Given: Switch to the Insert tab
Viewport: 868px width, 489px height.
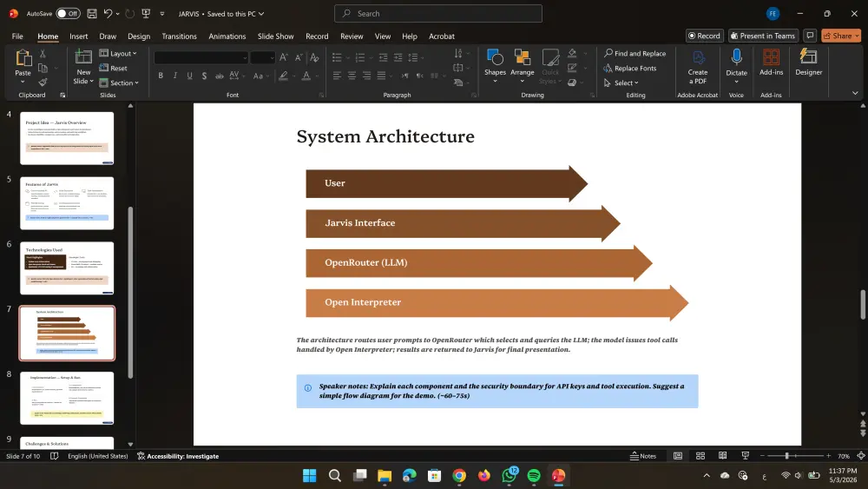Looking at the screenshot, I should click(79, 36).
